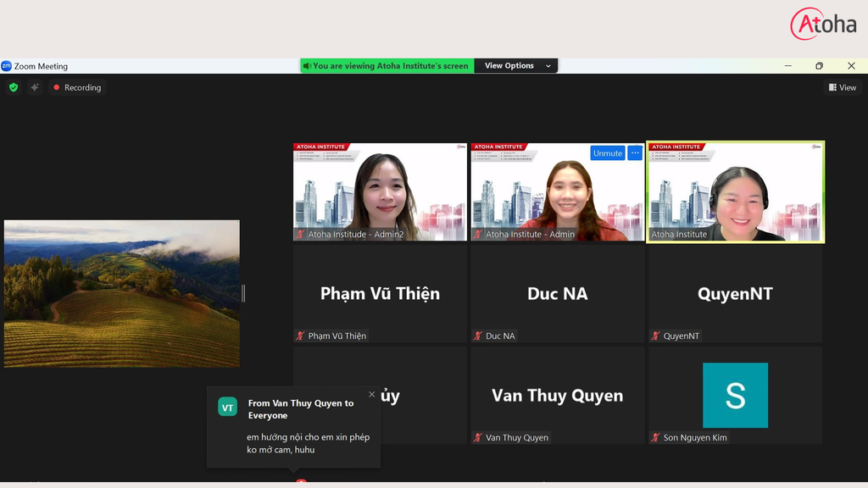
Task: Click the shared landscape image thumbnail
Action: 121,294
